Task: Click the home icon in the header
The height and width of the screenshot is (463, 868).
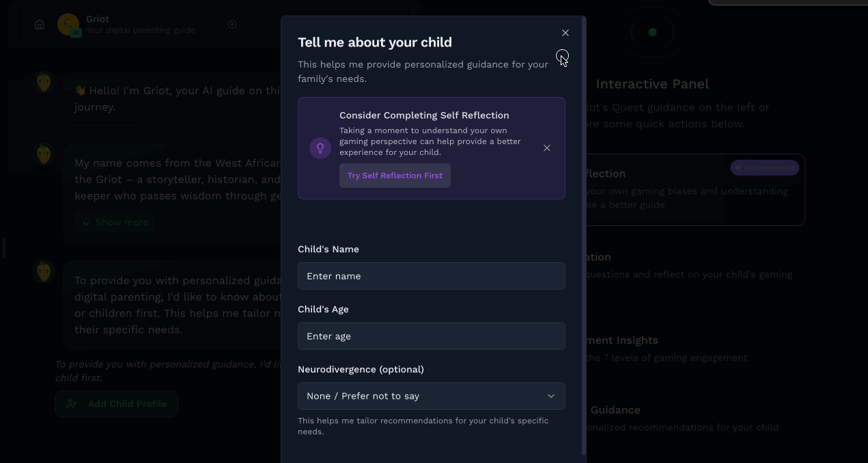Action: (40, 25)
